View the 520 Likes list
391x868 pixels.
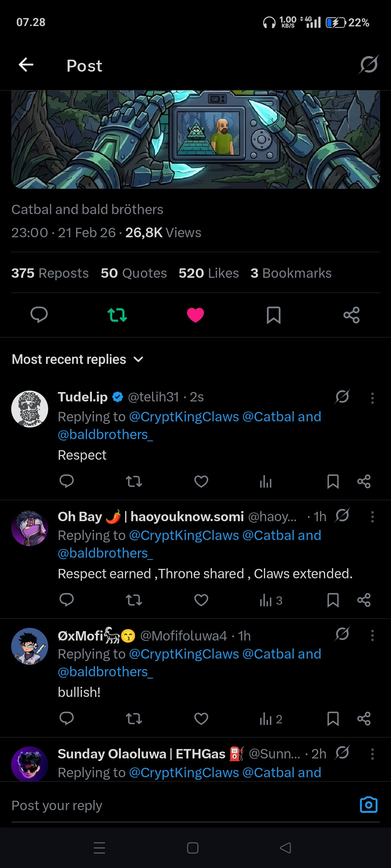[209, 273]
